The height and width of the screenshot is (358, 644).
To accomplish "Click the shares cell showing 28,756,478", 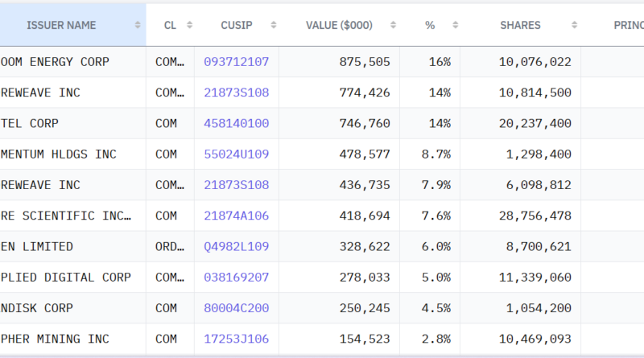I will [x=535, y=216].
